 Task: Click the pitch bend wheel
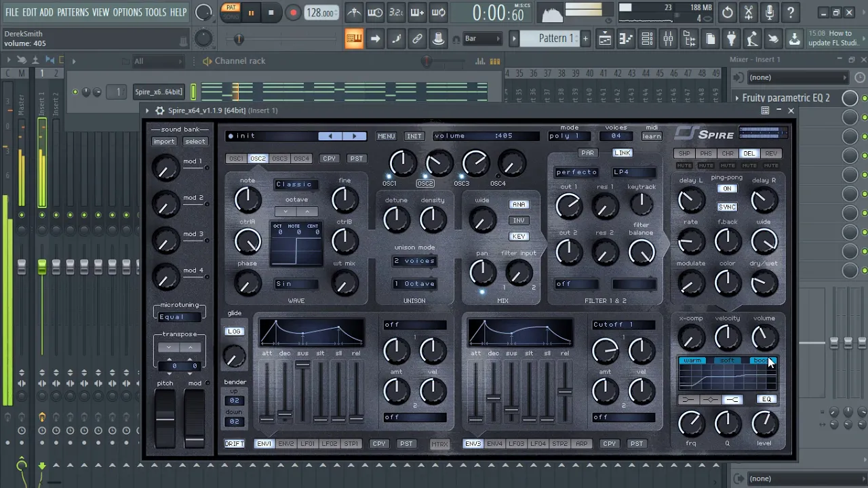(x=165, y=418)
